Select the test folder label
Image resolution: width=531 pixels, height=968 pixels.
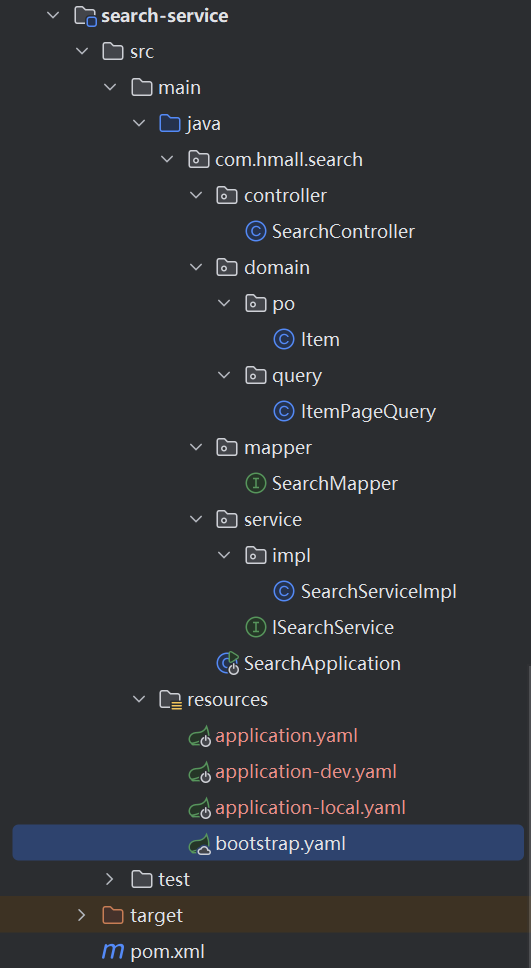coord(174,879)
